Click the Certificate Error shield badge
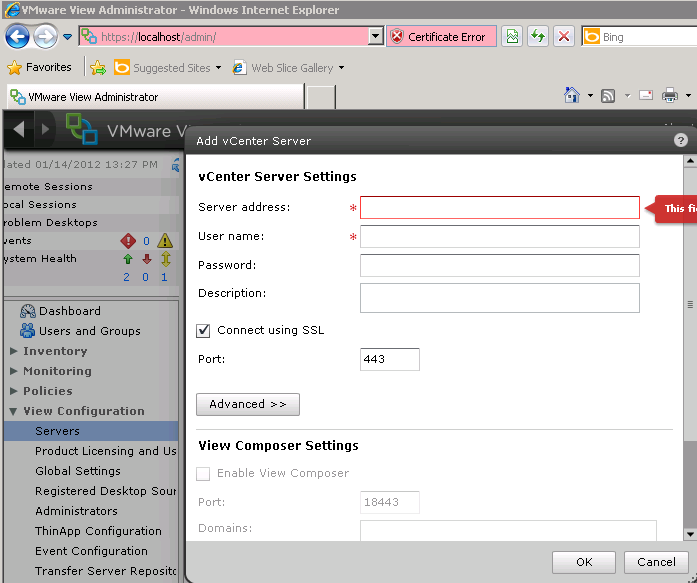Viewport: 697px width, 583px height. pyautogui.click(x=441, y=36)
